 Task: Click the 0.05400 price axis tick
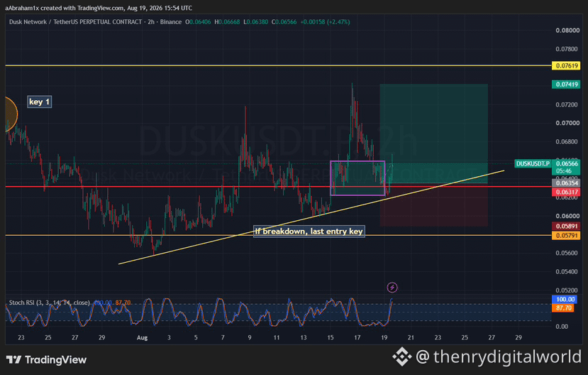tap(567, 272)
